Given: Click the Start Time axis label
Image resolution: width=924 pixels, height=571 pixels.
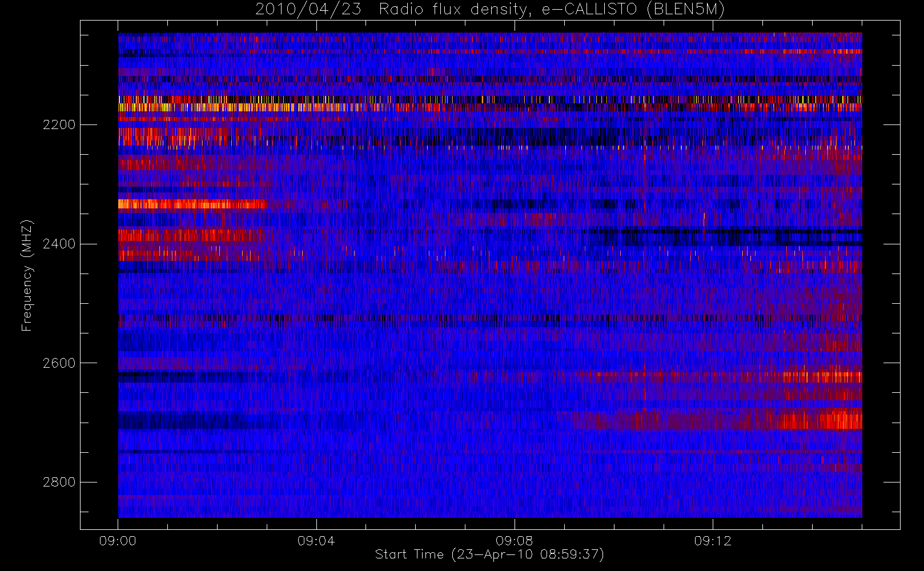Looking at the screenshot, I should click(x=489, y=554).
